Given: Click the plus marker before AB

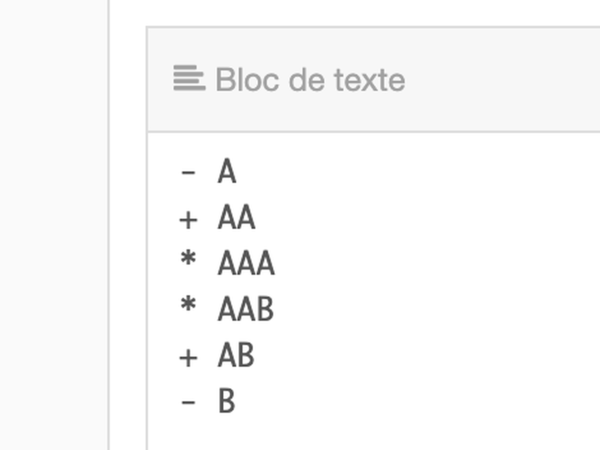Looking at the screenshot, I should click(x=188, y=356).
